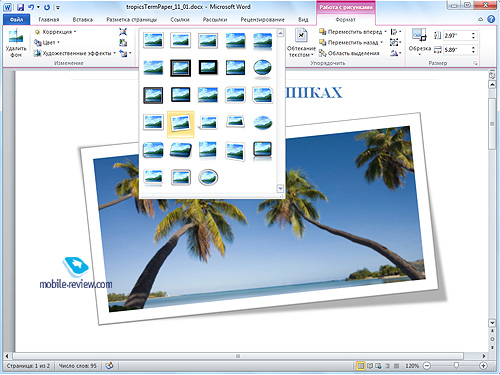
Task: Select the oval beveled picture style thumbnail
Action: click(263, 68)
